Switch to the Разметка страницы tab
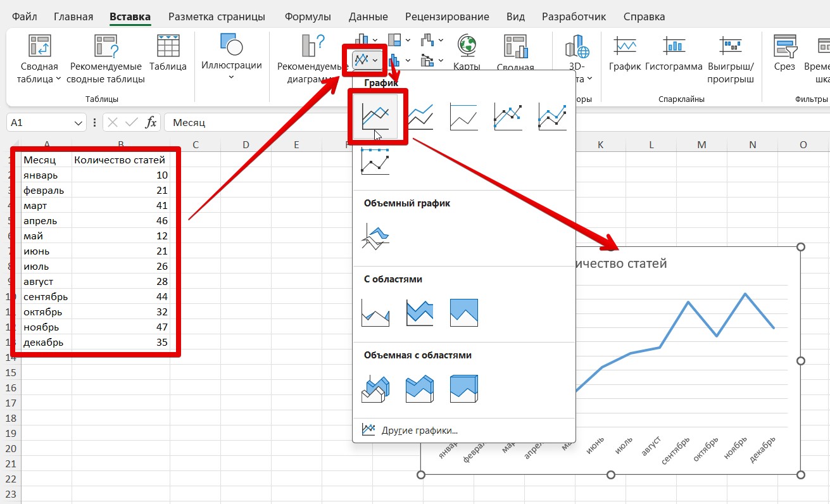This screenshot has height=504, width=830. pos(217,16)
